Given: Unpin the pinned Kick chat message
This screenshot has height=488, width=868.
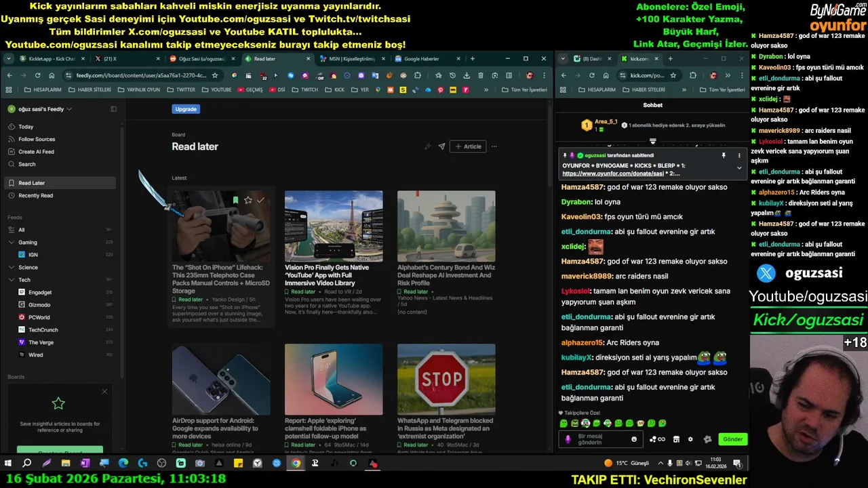Looking at the screenshot, I should pyautogui.click(x=724, y=155).
